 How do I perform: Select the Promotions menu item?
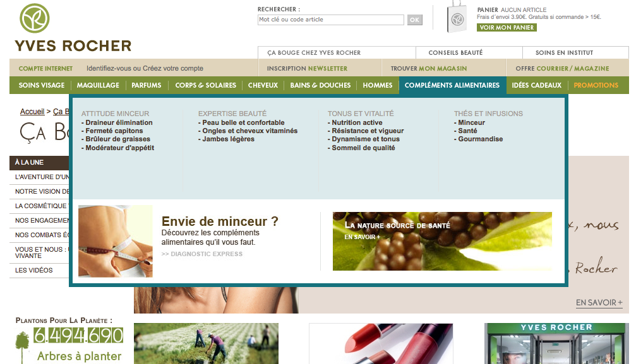click(x=596, y=85)
